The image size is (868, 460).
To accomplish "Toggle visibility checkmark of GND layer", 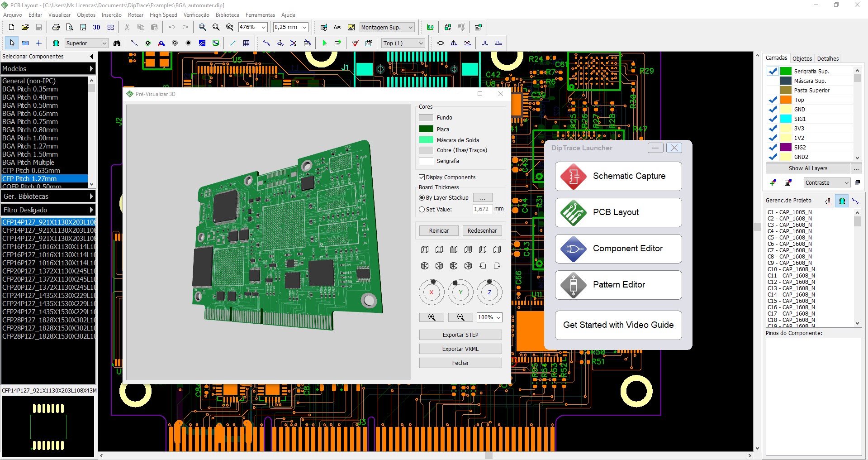I will 773,109.
